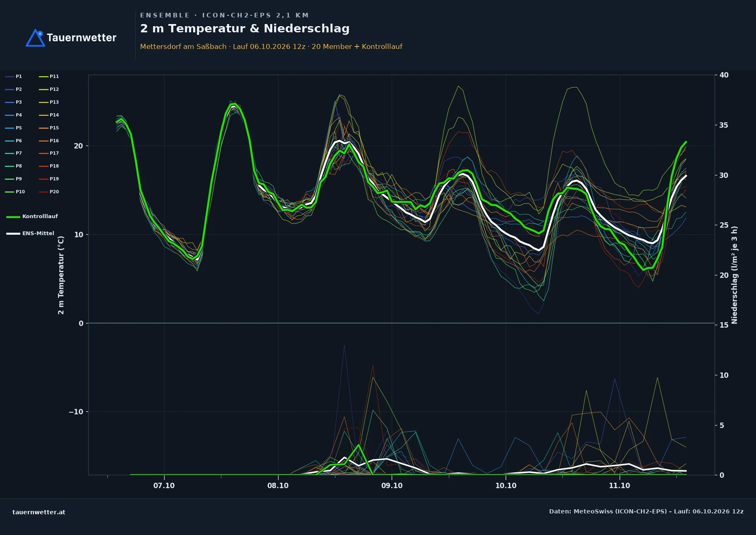This screenshot has width=756, height=535.
Task: Hide the P20 member line in legend
Action: pyautogui.click(x=49, y=192)
